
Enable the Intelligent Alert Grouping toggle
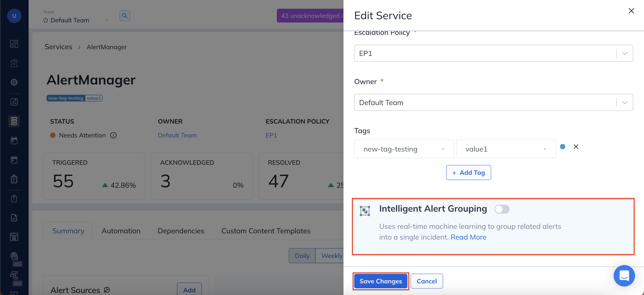[502, 209]
